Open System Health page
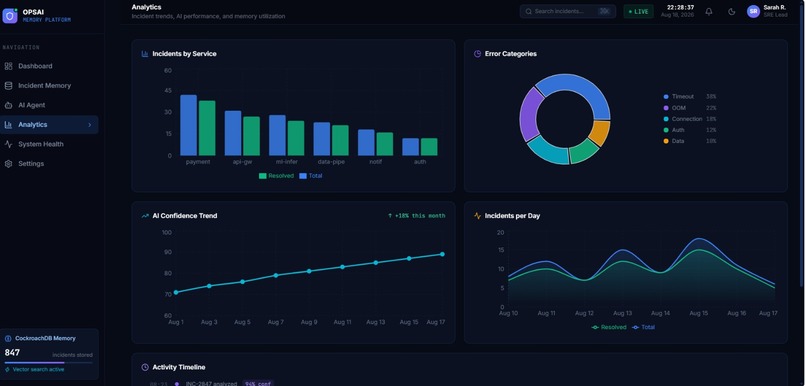This screenshot has height=386, width=806. (x=49, y=144)
